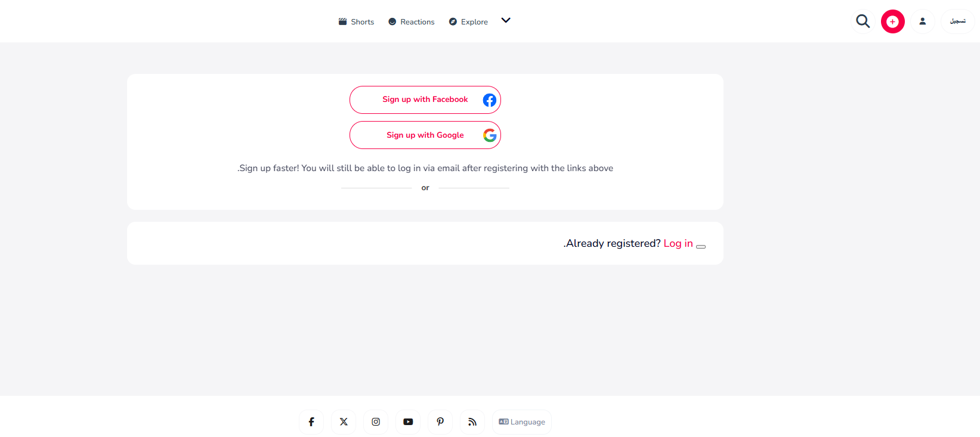Visit the Facebook page from footer
The height and width of the screenshot is (437, 980).
tap(311, 421)
